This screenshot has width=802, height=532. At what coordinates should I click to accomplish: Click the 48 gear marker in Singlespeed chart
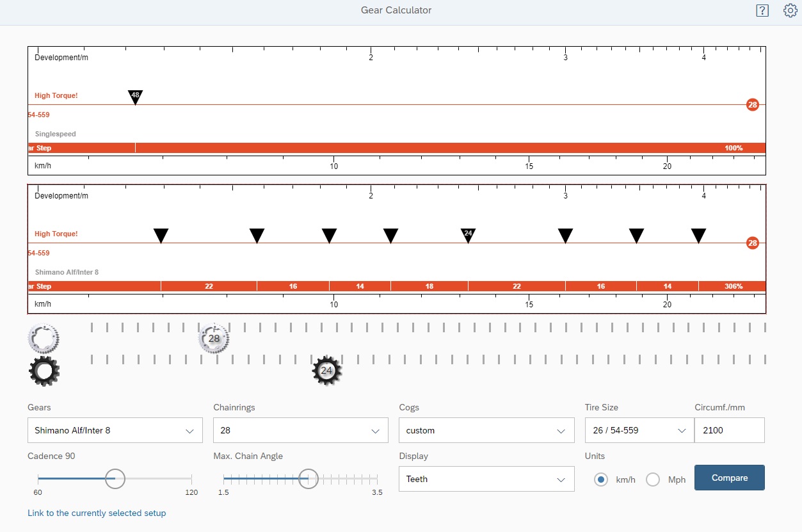[x=135, y=97]
